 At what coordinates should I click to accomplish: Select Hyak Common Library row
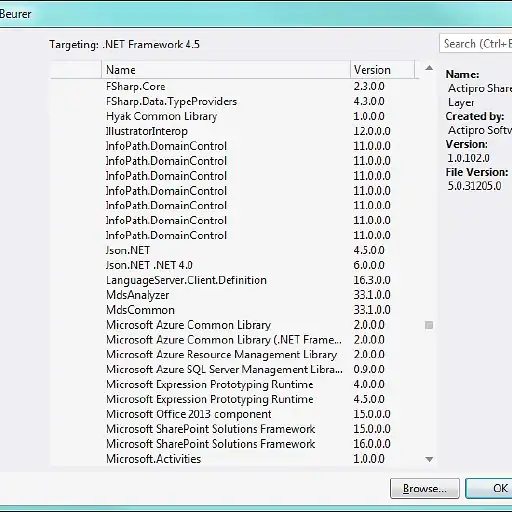tap(235, 116)
